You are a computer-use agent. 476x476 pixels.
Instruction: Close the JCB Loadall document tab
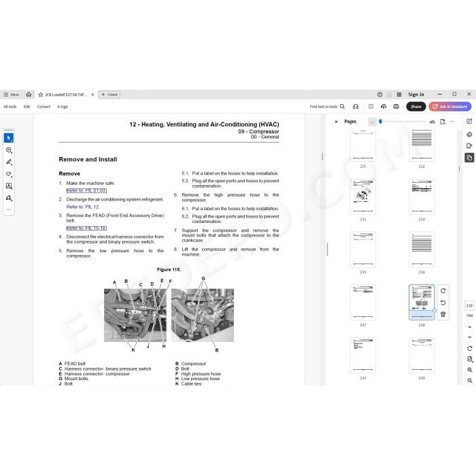[92, 95]
